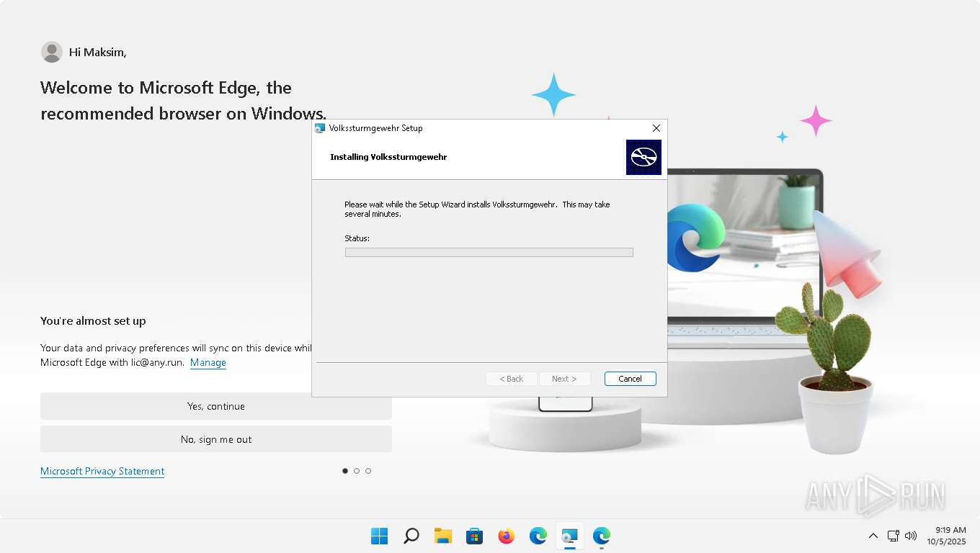Launch Firefox from the taskbar
This screenshot has height=553, width=980.
pyautogui.click(x=507, y=536)
